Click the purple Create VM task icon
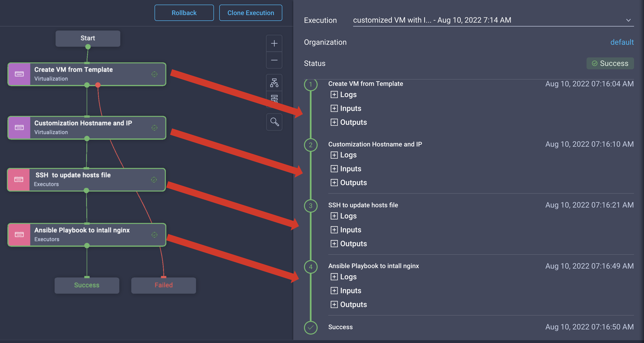 [19, 74]
